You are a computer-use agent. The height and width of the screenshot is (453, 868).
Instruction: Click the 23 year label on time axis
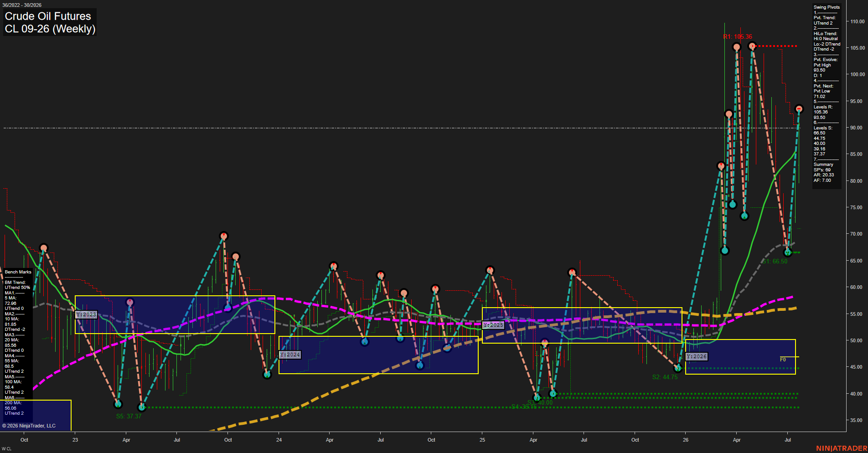click(x=75, y=440)
